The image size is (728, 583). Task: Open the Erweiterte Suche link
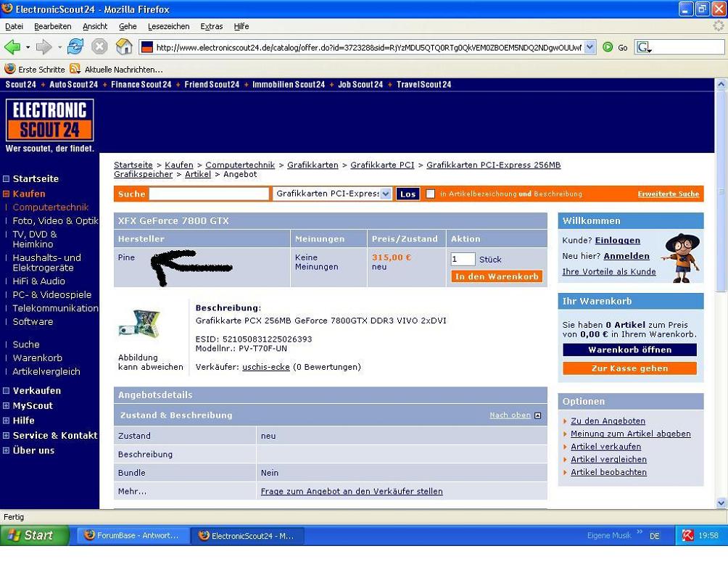[x=668, y=194]
